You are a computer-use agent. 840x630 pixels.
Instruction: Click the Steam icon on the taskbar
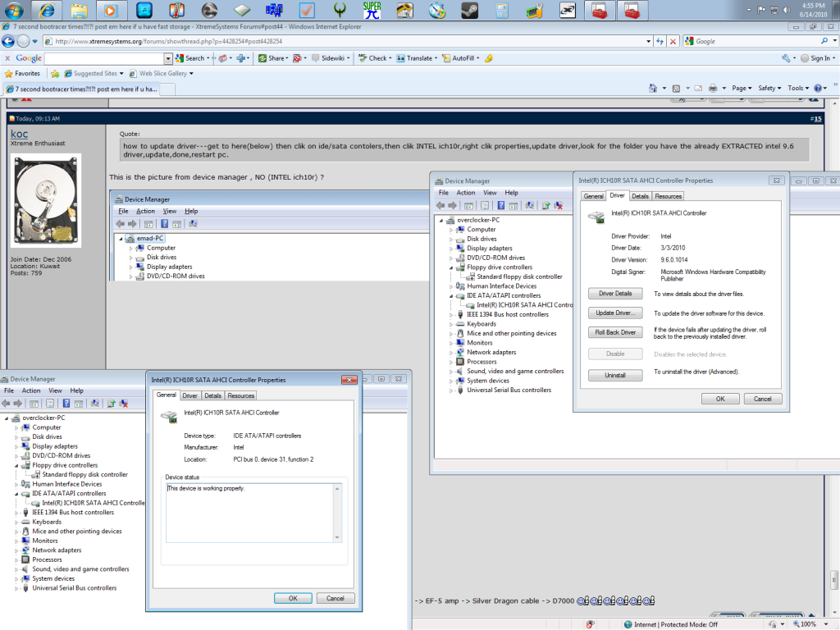[469, 10]
